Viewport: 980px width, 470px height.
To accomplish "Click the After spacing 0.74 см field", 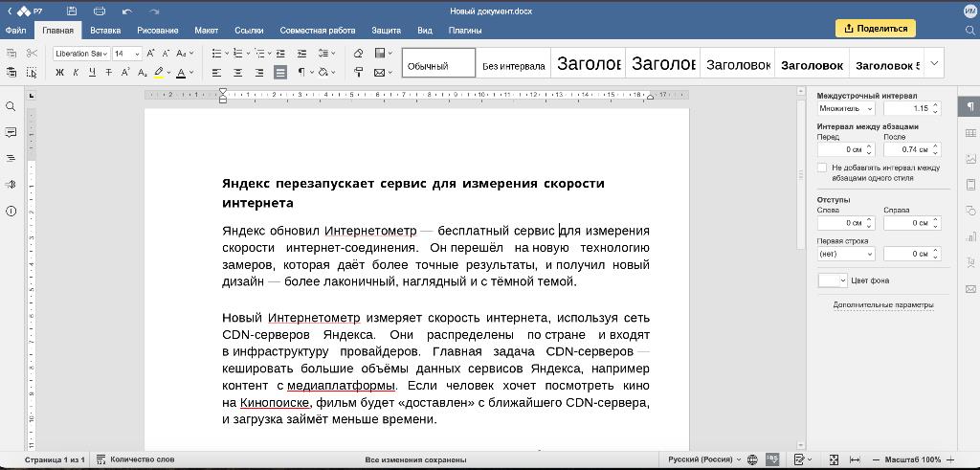I will pyautogui.click(x=912, y=150).
